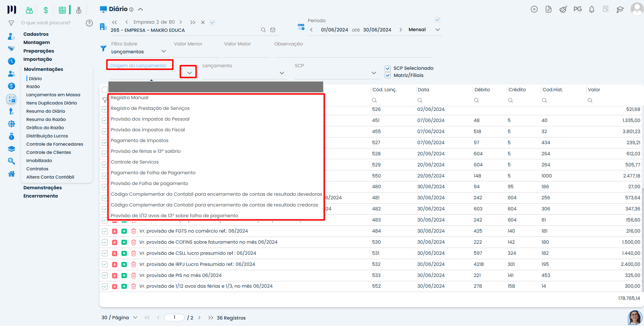This screenshot has width=644, height=326.
Task: Click the magnifier icon beside company name
Action: (263, 30)
